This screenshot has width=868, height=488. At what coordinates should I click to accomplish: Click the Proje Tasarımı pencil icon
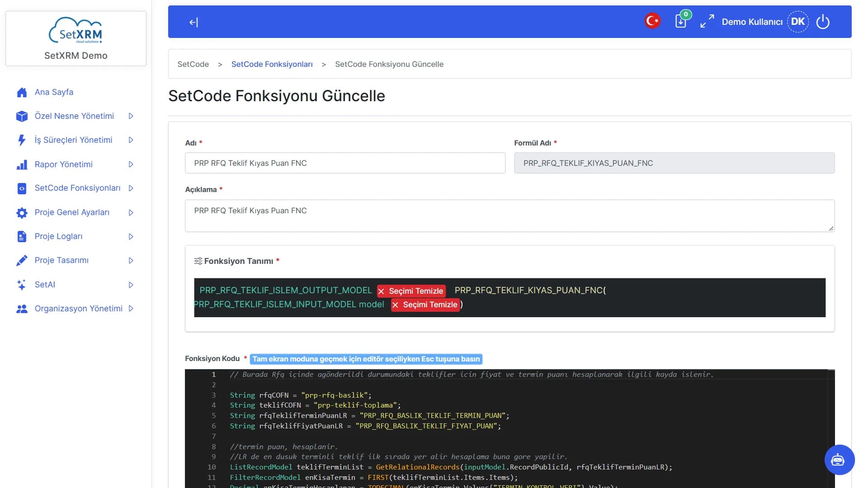coord(22,261)
